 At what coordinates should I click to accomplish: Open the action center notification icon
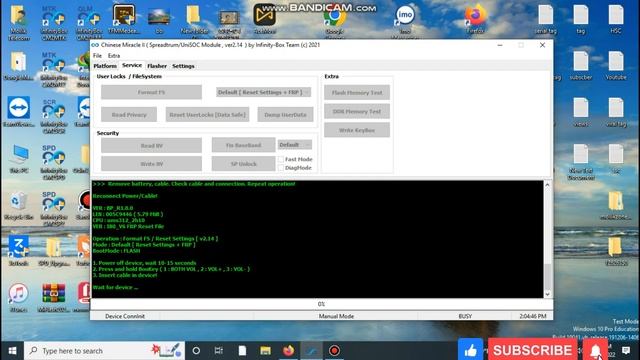(x=626, y=351)
